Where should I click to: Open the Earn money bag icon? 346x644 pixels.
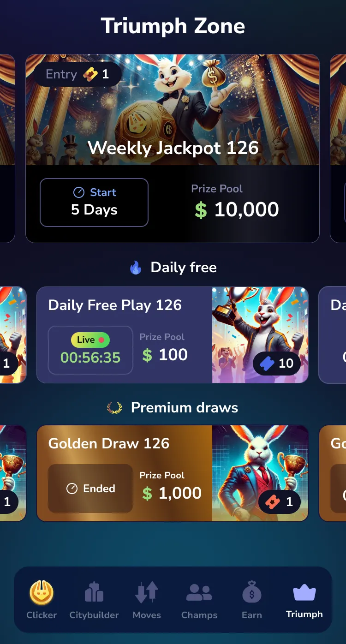252,592
